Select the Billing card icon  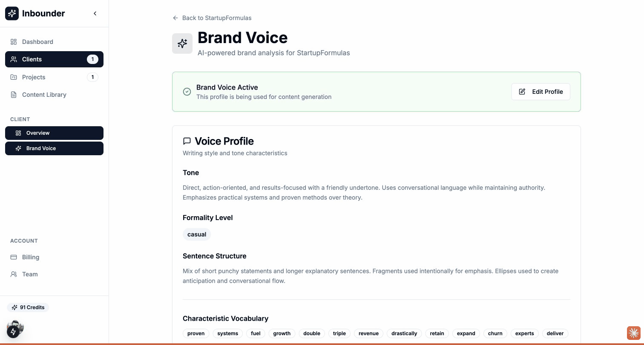point(13,257)
